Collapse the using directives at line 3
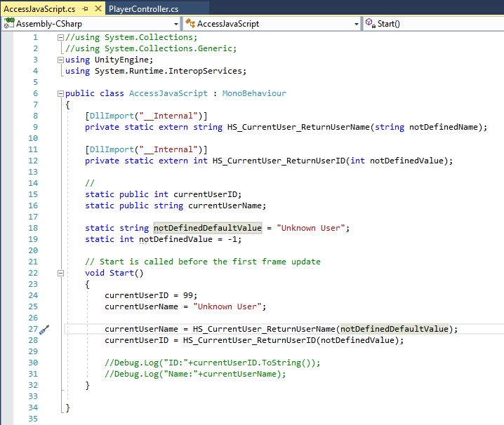The image size is (504, 425). [x=60, y=60]
